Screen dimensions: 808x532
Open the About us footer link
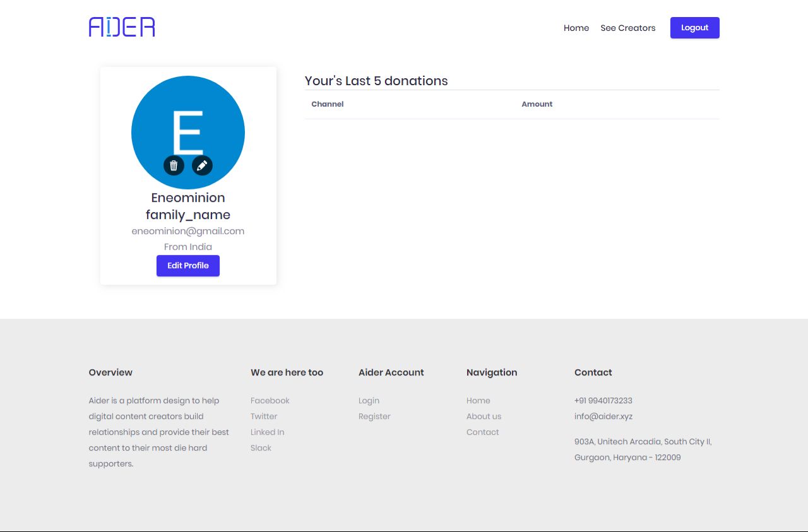(484, 417)
